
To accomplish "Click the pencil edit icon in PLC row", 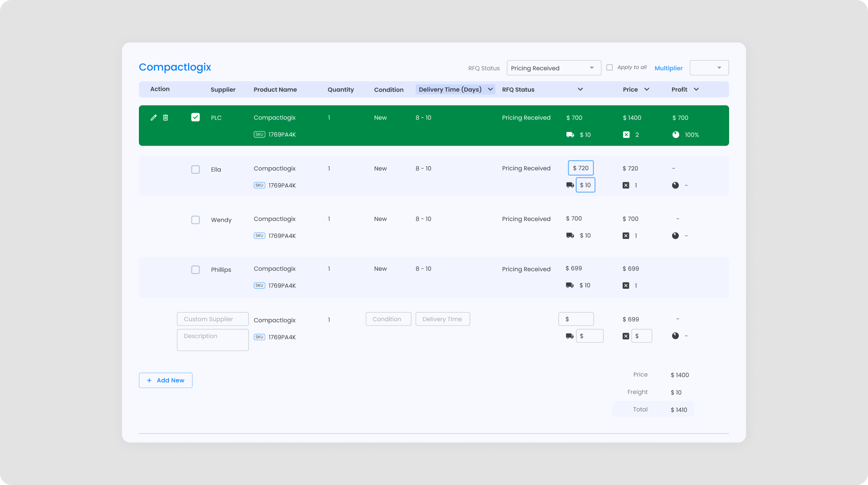I will tap(153, 118).
